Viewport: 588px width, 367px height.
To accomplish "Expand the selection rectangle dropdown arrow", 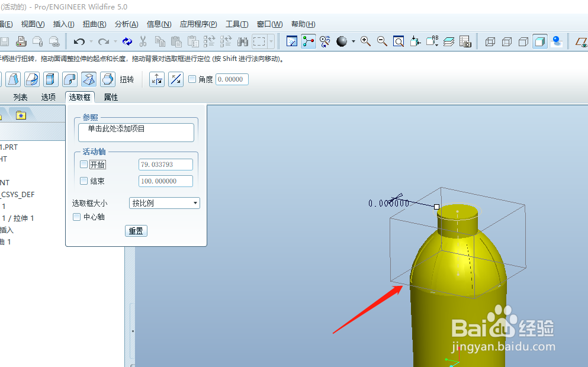I will (x=271, y=41).
